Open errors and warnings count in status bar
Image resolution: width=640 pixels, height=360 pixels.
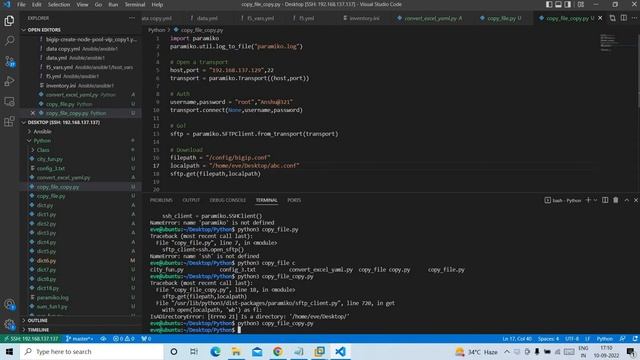(124, 339)
